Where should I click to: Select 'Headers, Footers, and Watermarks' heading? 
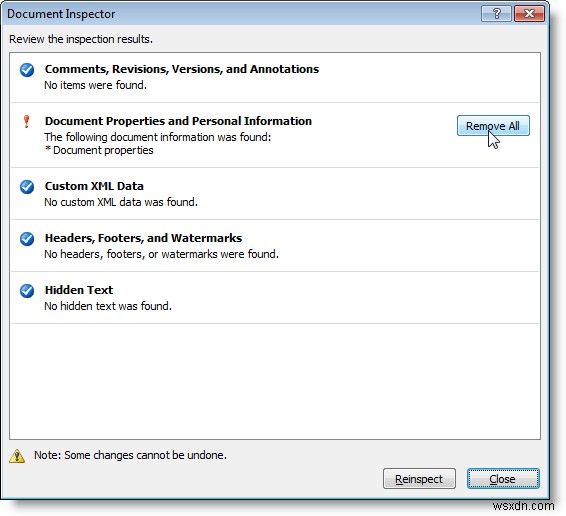pos(143,238)
